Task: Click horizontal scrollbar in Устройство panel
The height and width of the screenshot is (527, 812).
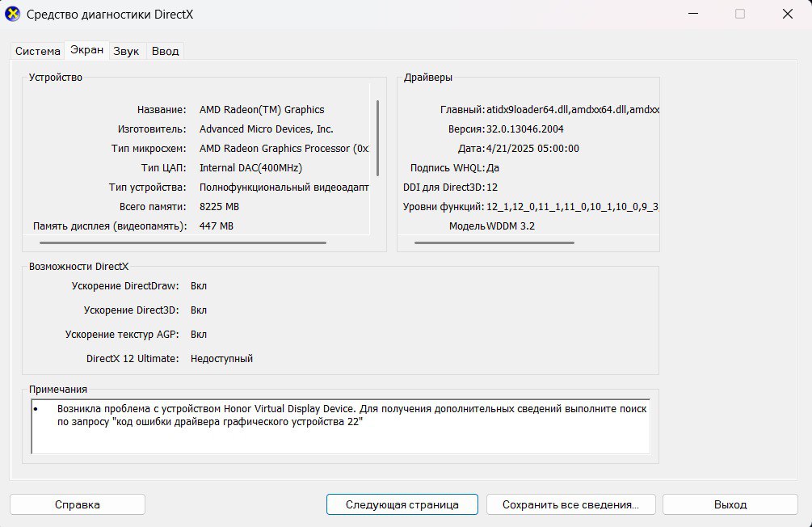Action: 183,242
